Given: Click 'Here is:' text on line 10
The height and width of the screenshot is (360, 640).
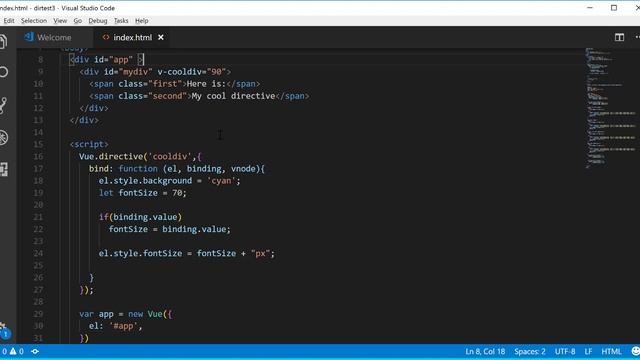Looking at the screenshot, I should [206, 84].
